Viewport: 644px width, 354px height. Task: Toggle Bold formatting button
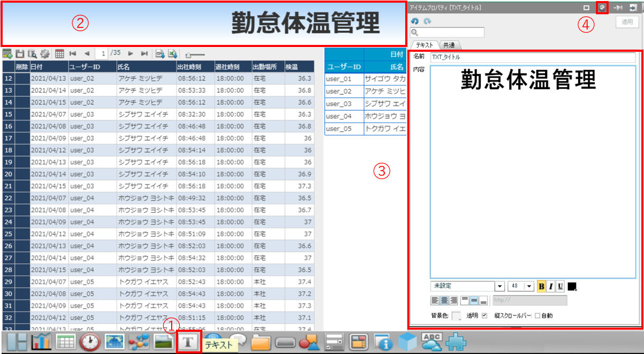(x=542, y=286)
